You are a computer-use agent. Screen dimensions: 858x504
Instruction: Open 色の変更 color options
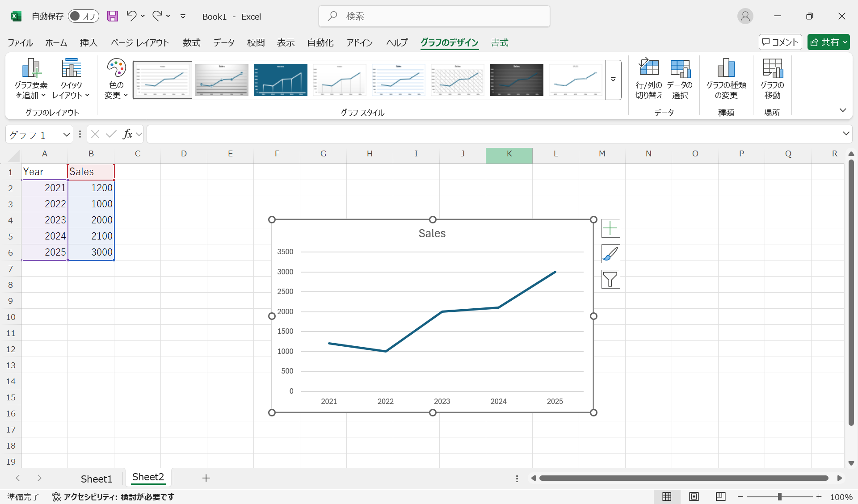point(115,80)
